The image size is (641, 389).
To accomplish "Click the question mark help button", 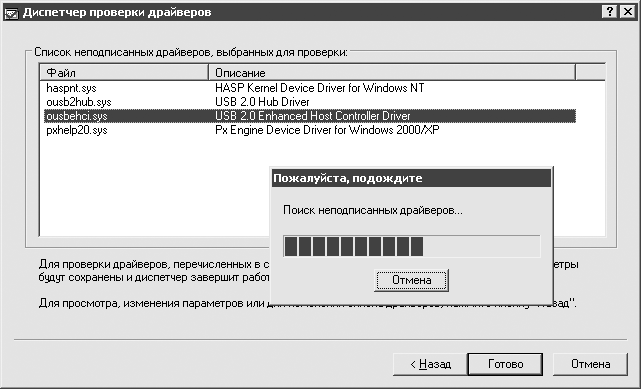I will [x=610, y=12].
